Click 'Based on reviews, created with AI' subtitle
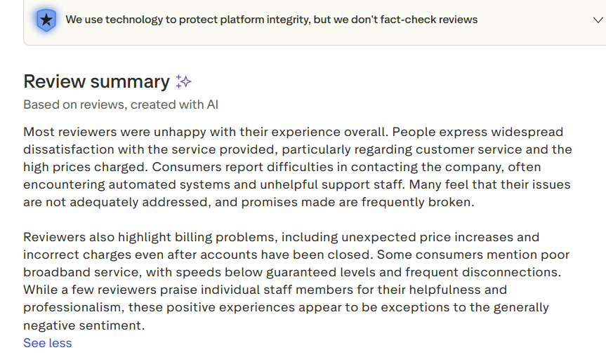Screen dimensions: 606x364 click(121, 105)
